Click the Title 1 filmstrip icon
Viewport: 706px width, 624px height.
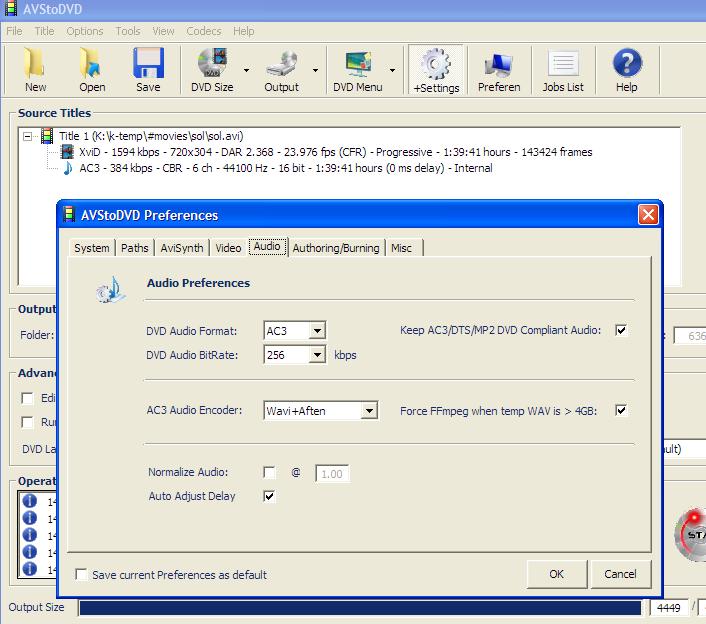pyautogui.click(x=47, y=136)
